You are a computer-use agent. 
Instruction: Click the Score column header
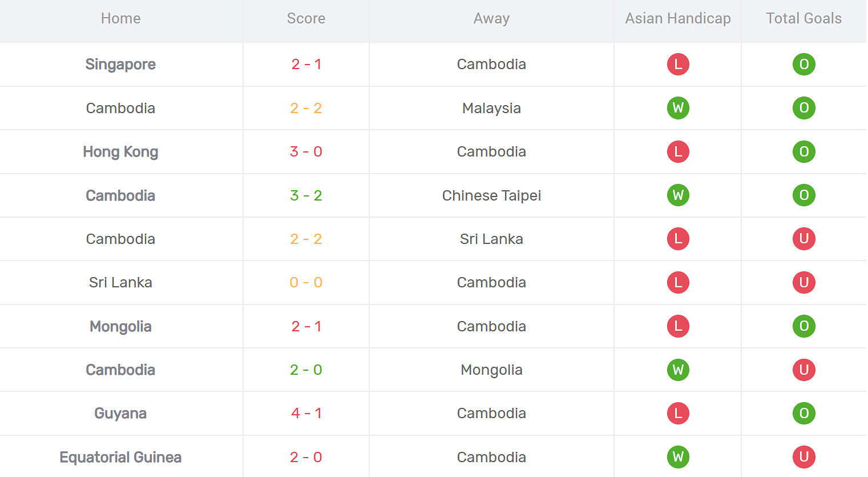(306, 18)
